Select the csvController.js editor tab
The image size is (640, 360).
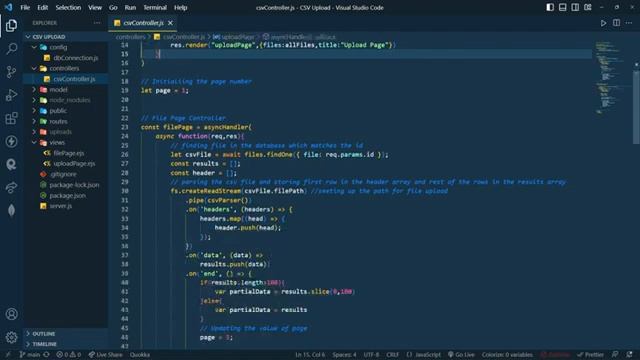coord(142,23)
